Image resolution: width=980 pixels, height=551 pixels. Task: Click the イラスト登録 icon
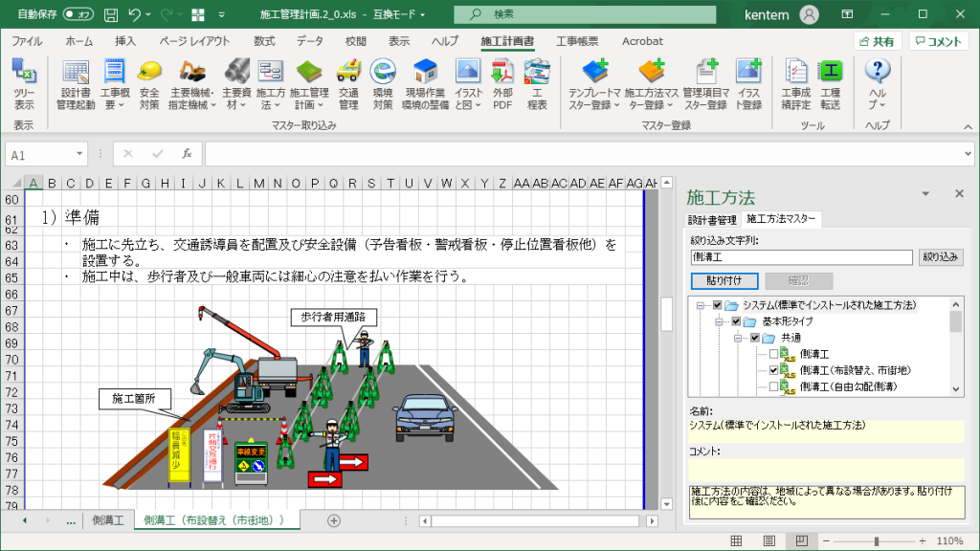(748, 86)
